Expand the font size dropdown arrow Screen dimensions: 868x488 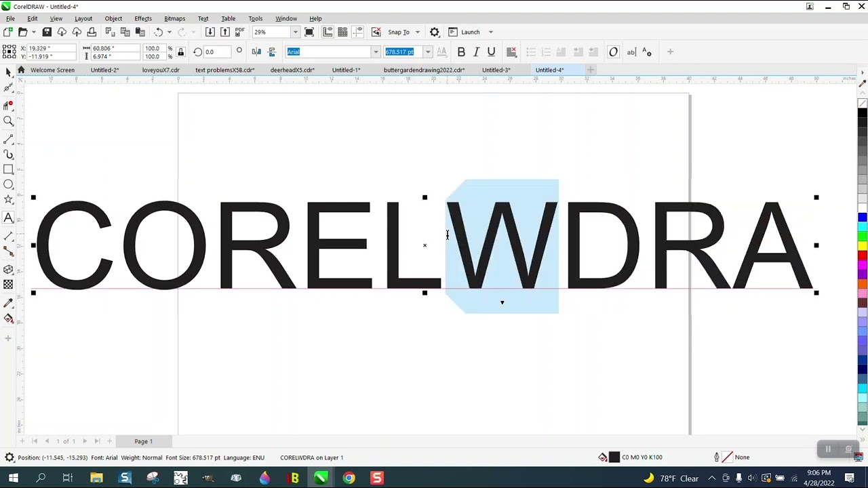428,52
